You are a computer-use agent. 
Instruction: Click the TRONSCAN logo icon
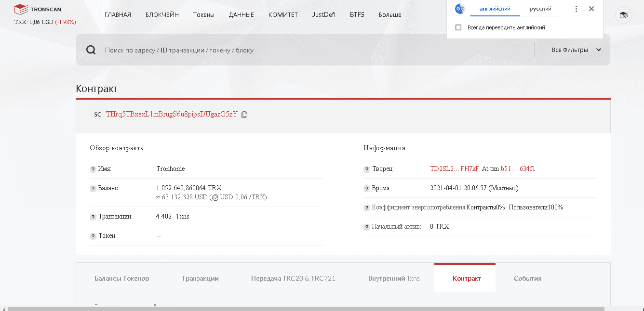point(21,9)
